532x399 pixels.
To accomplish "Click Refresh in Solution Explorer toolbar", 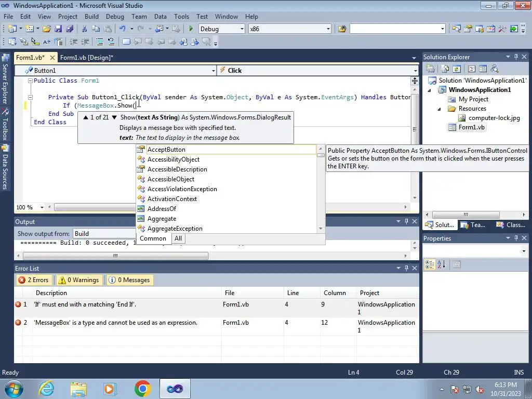I will pyautogui.click(x=457, y=69).
